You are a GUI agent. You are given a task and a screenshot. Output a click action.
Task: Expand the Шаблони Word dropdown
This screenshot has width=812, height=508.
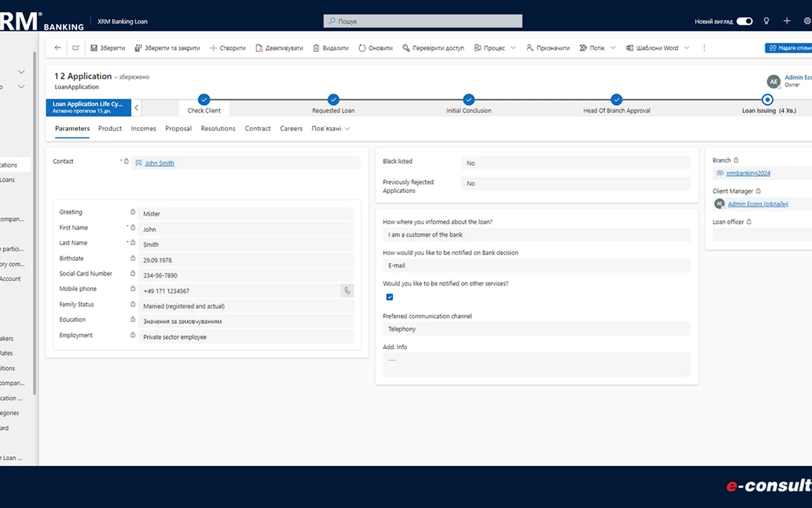(x=687, y=48)
